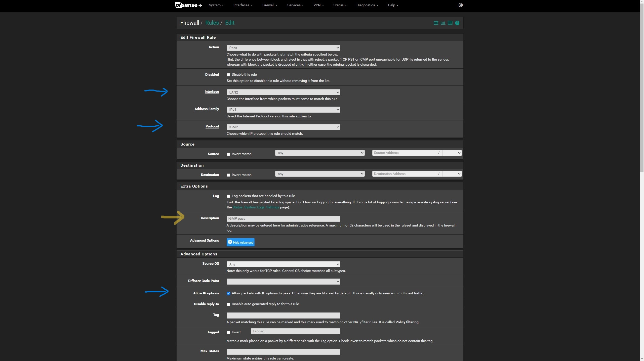Open the Action dropdown set to Pass
Screen dimensions: 644x361
(x=283, y=48)
